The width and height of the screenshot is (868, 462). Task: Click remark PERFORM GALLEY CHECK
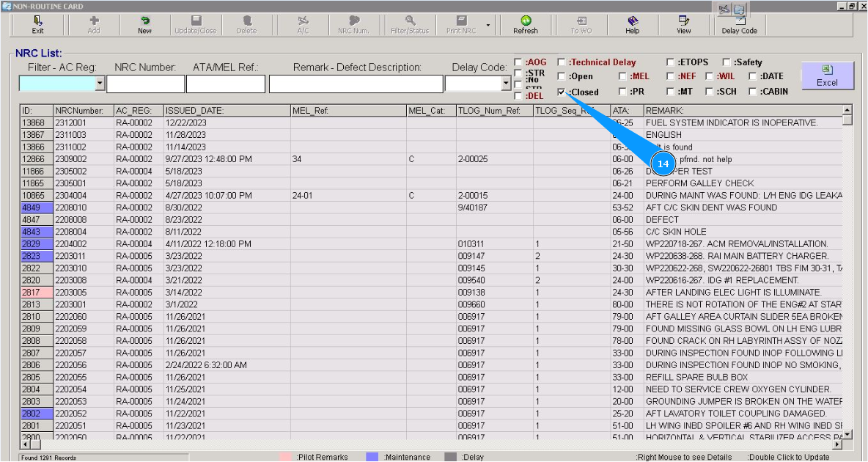pyautogui.click(x=699, y=183)
